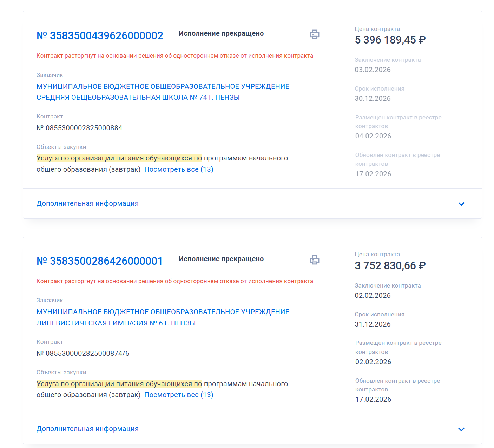The width and height of the screenshot is (494, 448).
Task: Click 'Дополнительная информация' under the school № 74 contract
Action: click(x=87, y=204)
